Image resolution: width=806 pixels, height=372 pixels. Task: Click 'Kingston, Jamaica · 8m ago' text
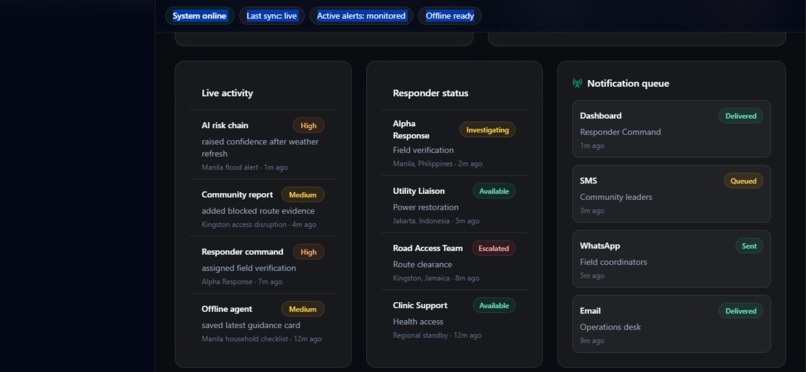[436, 278]
